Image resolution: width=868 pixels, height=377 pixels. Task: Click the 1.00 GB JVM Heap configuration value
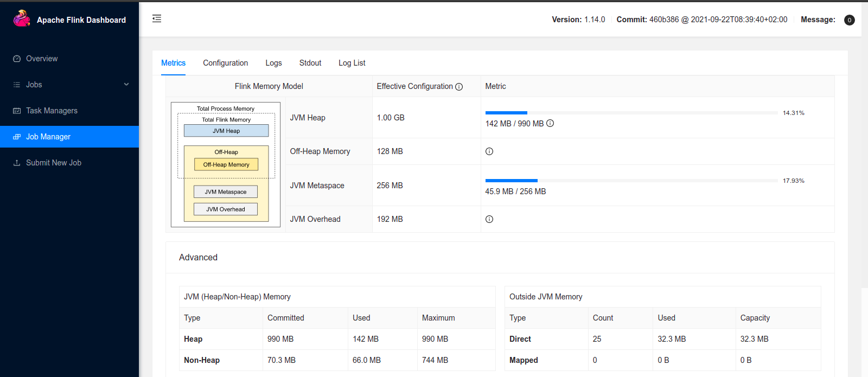point(391,118)
